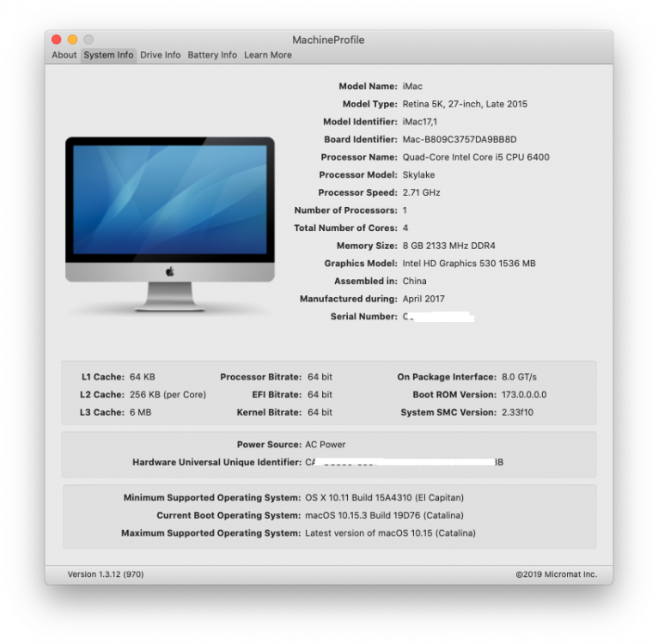Viewport: 658px width, 644px height.
Task: Click the iMac computer image
Action: (x=170, y=223)
